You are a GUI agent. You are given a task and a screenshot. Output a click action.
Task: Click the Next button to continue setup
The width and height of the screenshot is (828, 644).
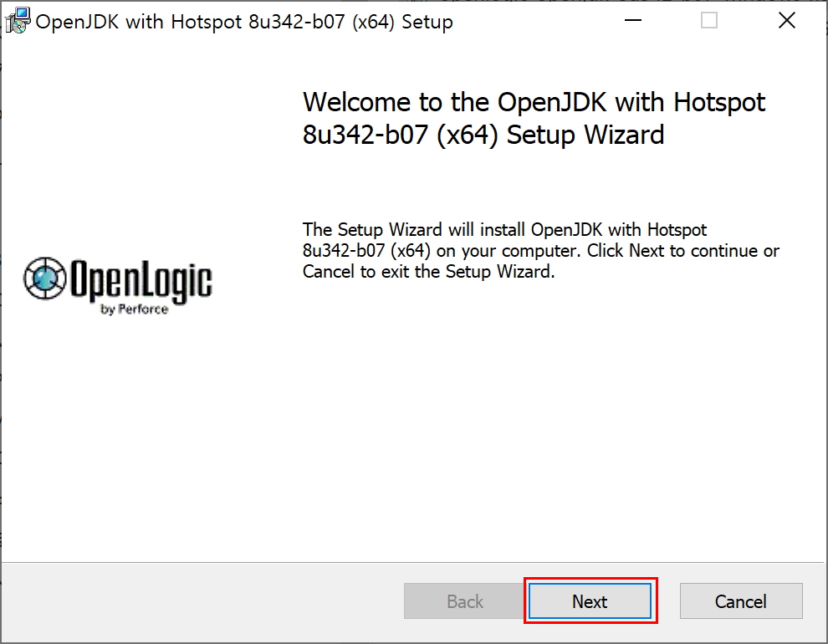click(590, 601)
